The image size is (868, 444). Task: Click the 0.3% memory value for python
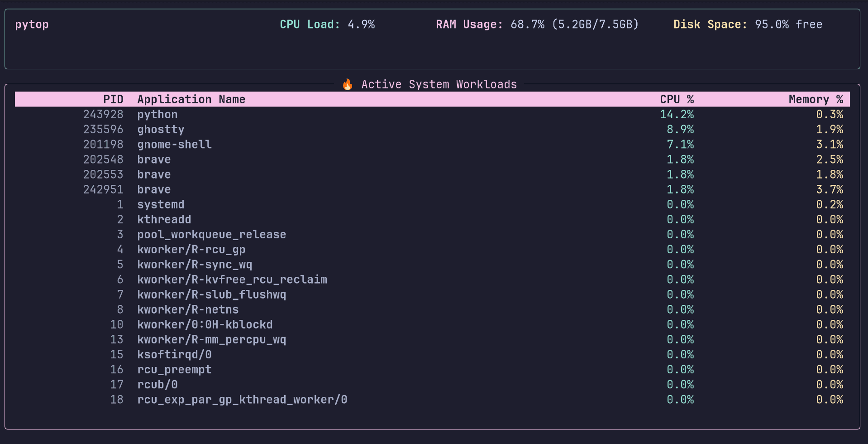coord(830,115)
